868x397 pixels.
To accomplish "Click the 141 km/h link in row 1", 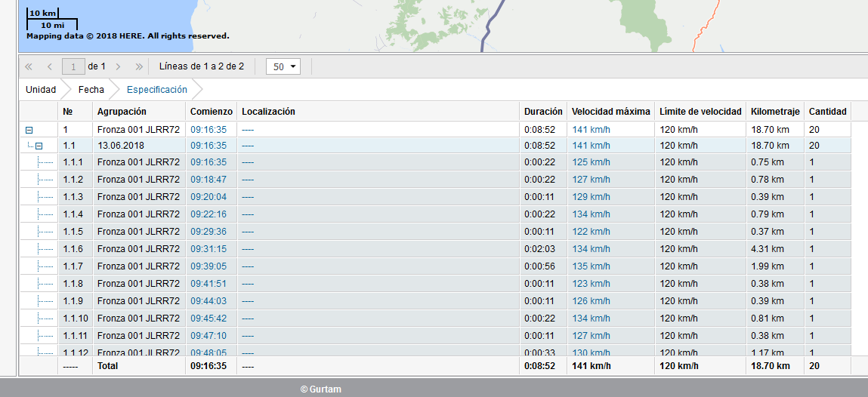I will [590, 130].
